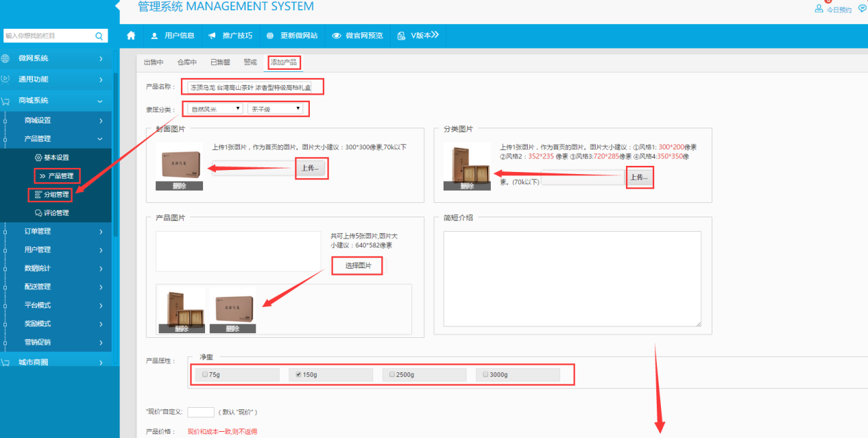Click the 今日预约 user icon
This screenshot has width=868, height=438.
coord(819,9)
